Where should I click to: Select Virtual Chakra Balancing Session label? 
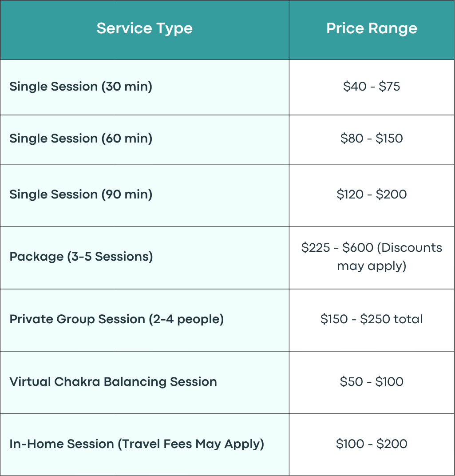coord(113,382)
